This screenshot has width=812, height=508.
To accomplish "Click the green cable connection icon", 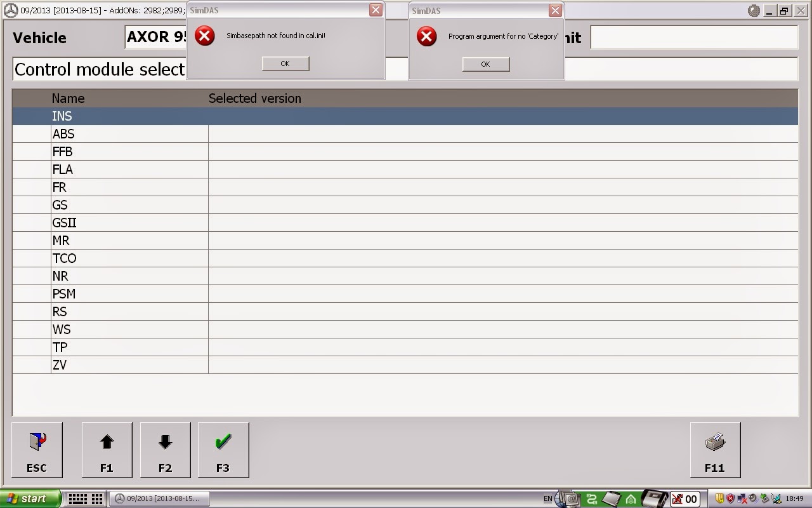I will pos(592,498).
